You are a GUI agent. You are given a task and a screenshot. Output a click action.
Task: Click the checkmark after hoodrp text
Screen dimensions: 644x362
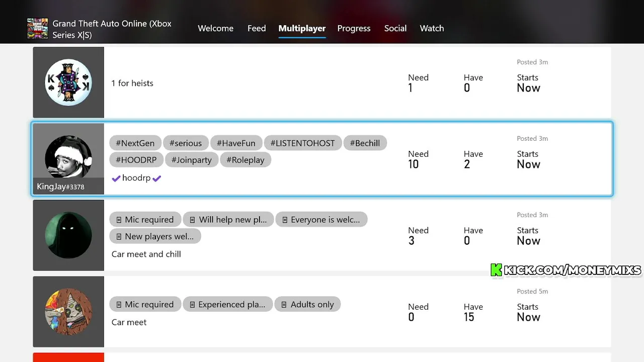[156, 178]
